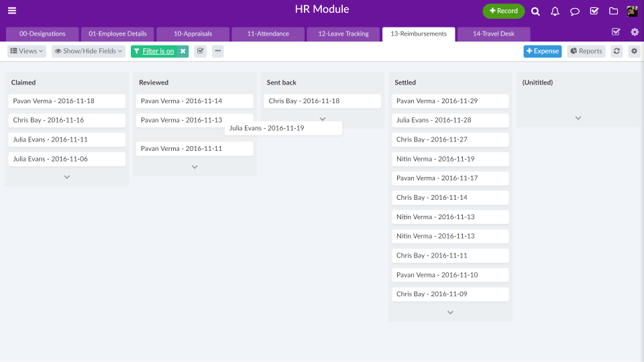Image resolution: width=644 pixels, height=362 pixels.
Task: Expand more cards in Settled column
Action: click(450, 313)
